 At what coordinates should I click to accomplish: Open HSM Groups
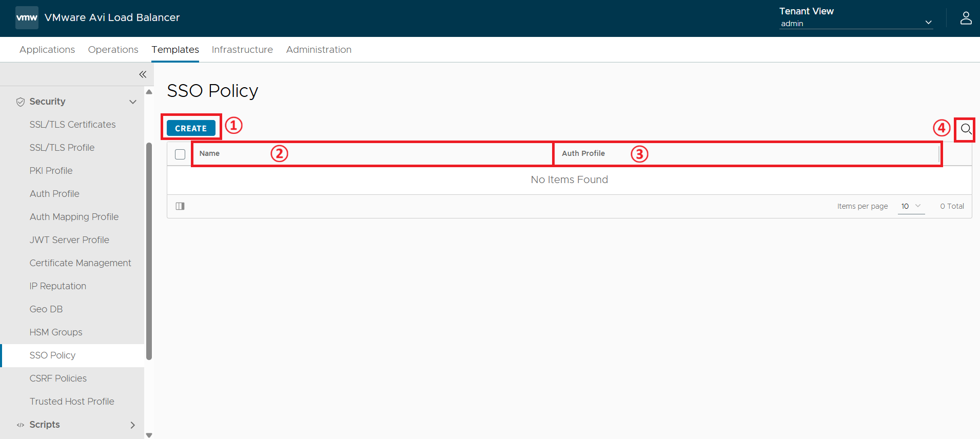(x=56, y=332)
